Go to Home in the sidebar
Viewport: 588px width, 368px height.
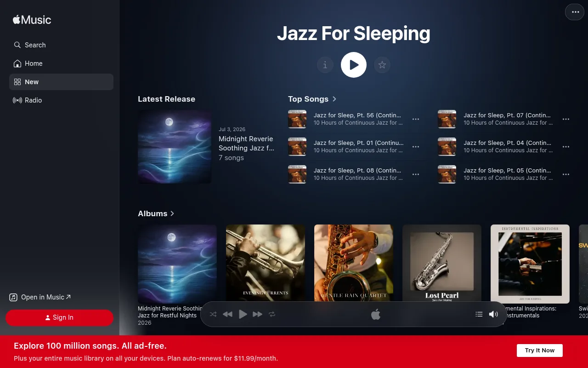[61, 63]
